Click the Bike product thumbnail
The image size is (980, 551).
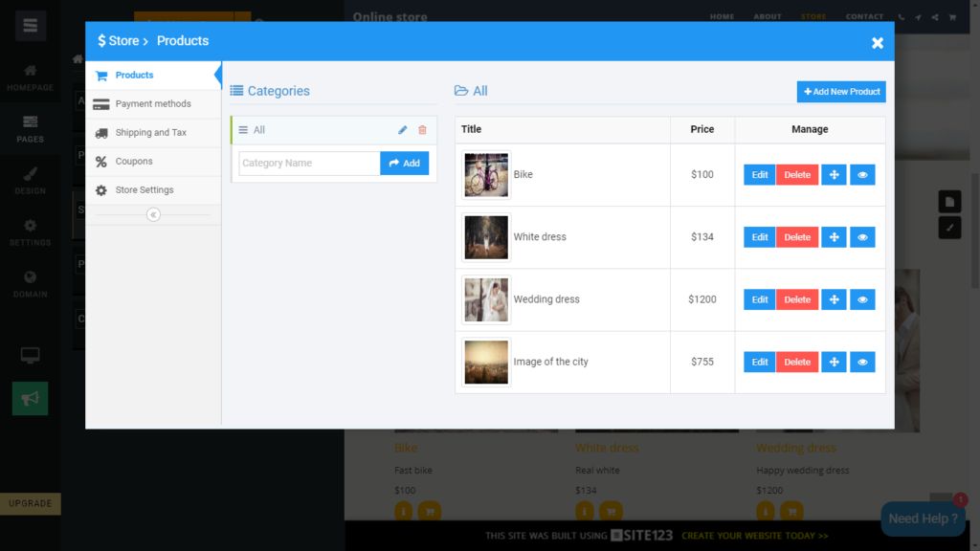pos(486,175)
